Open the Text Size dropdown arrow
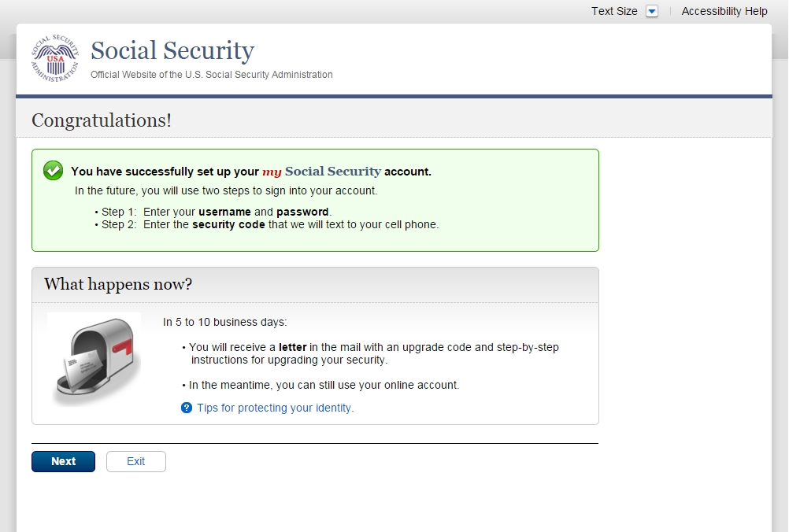This screenshot has width=789, height=532. [x=651, y=11]
